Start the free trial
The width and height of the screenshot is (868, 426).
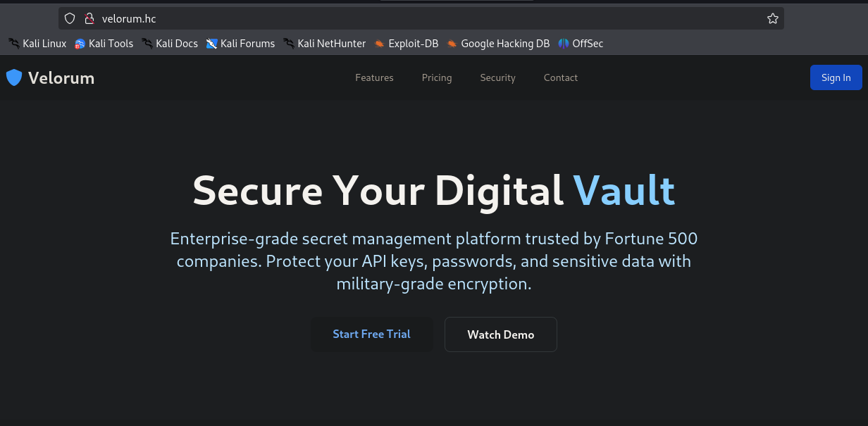[x=372, y=334]
